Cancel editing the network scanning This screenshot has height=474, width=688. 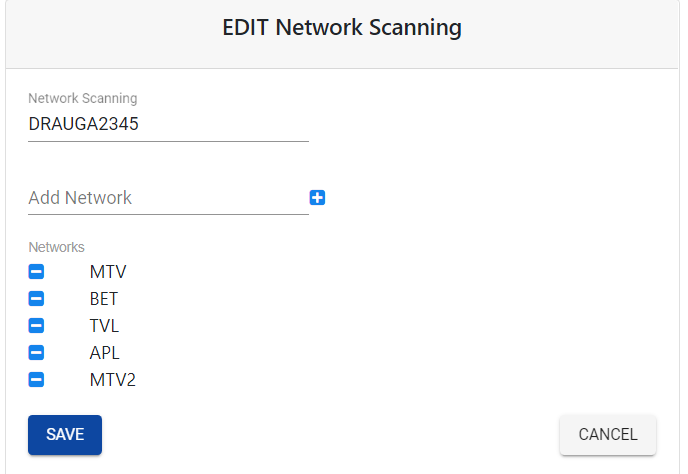pyautogui.click(x=608, y=434)
